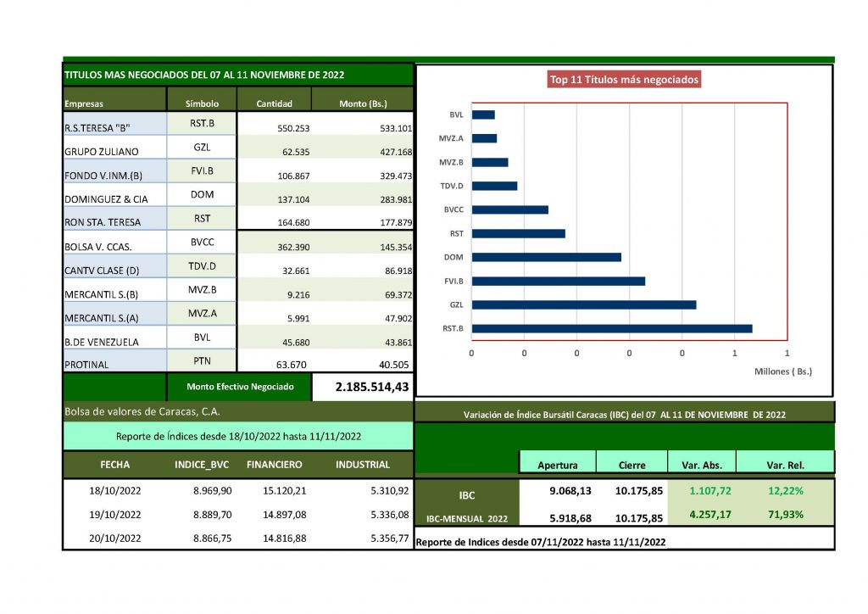This screenshot has width=868, height=614.
Task: Click the PROTINAL company row label
Action: pyautogui.click(x=86, y=365)
